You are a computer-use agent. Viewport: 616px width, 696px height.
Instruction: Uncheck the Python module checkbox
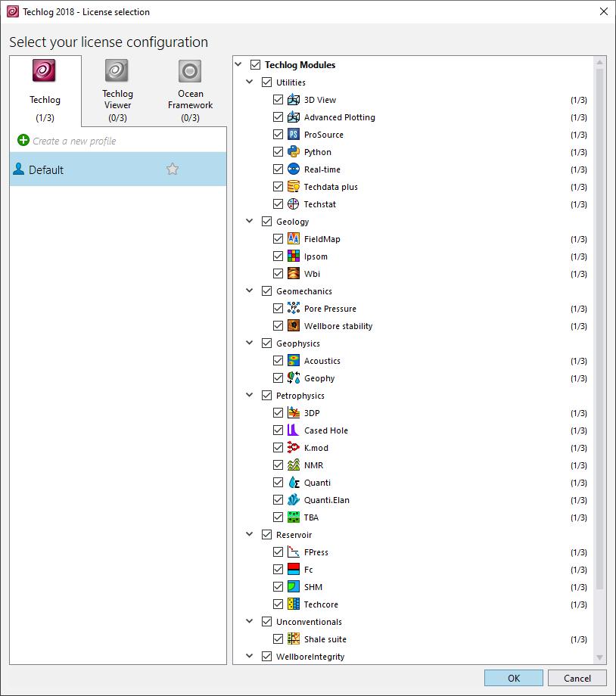point(278,152)
